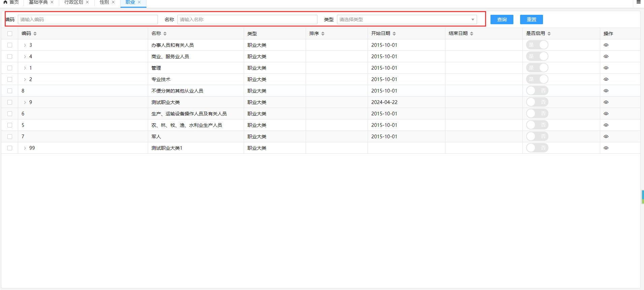Open the 类型 dropdown selector

point(407,20)
